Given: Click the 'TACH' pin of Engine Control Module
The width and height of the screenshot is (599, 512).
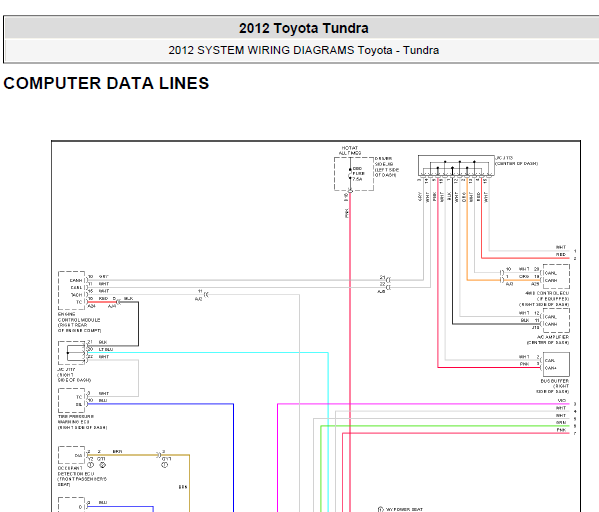Looking at the screenshot, I should pos(76,295).
